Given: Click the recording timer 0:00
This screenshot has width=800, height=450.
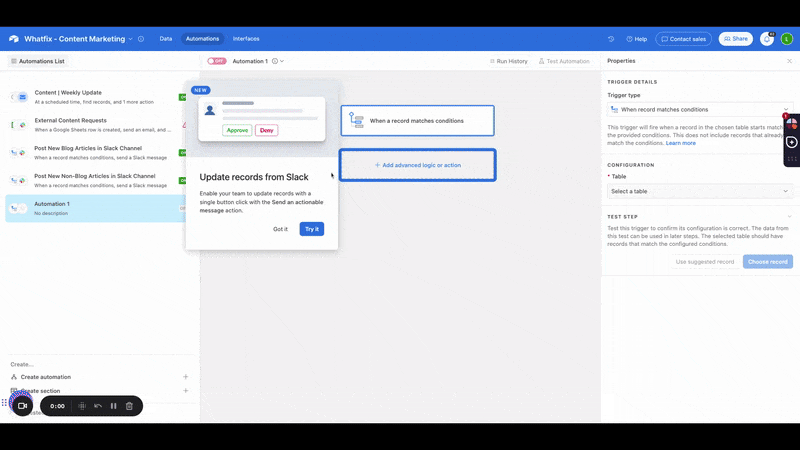Looking at the screenshot, I should (x=57, y=406).
